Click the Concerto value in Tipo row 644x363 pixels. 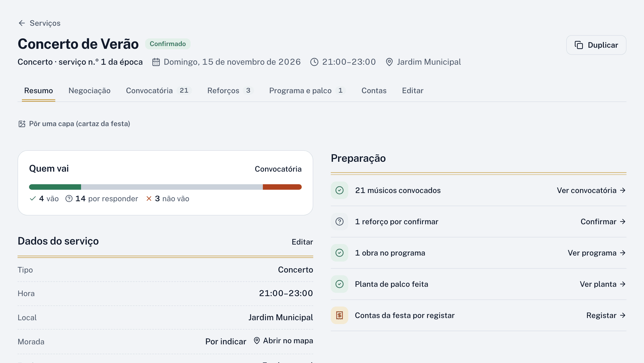tap(295, 270)
